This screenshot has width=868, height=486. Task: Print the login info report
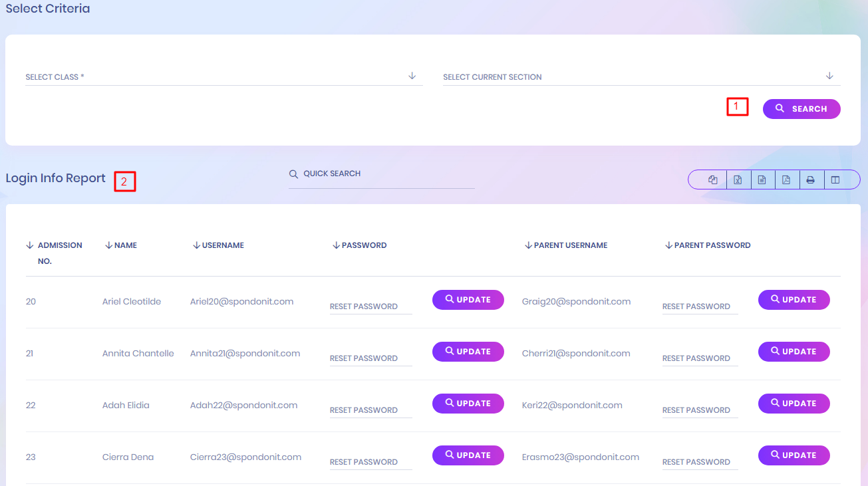click(x=811, y=180)
